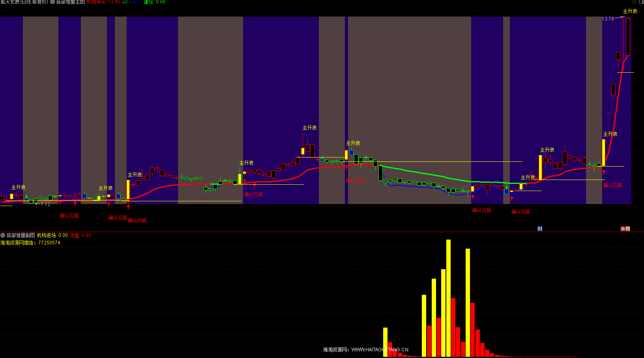
Task: Click the 7.12 low price label
Action: 45,204
